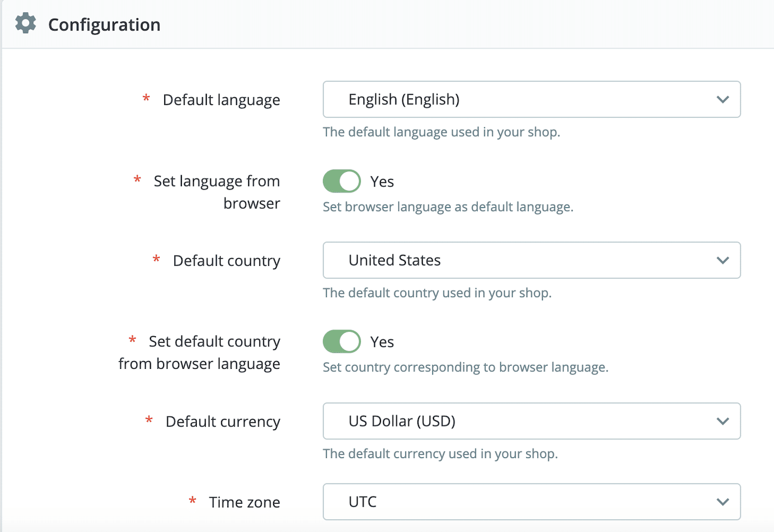The image size is (774, 532).
Task: Click the Time zone dropdown chevron
Action: (723, 502)
